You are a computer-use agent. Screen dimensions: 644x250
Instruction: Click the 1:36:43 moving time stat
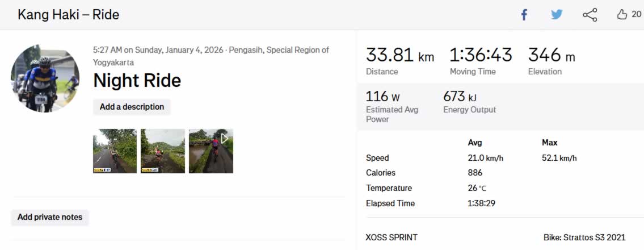coord(481,56)
